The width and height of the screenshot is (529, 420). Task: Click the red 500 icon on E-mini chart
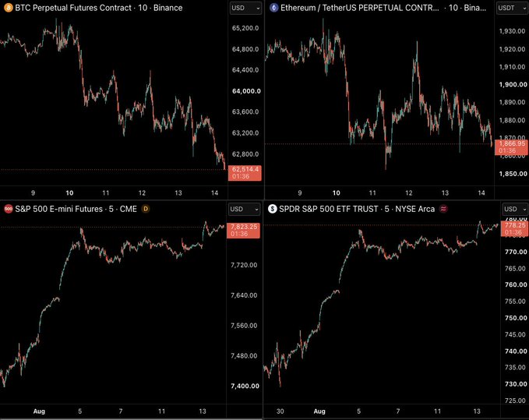pyautogui.click(x=8, y=209)
